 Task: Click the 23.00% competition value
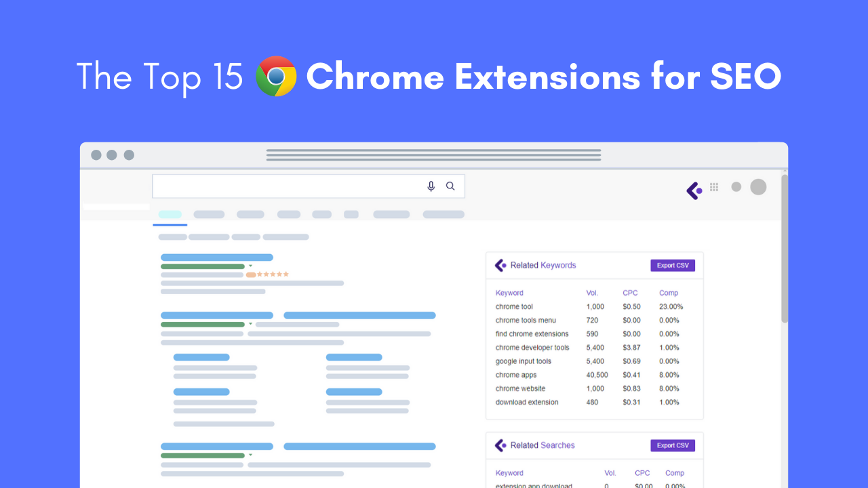(671, 306)
